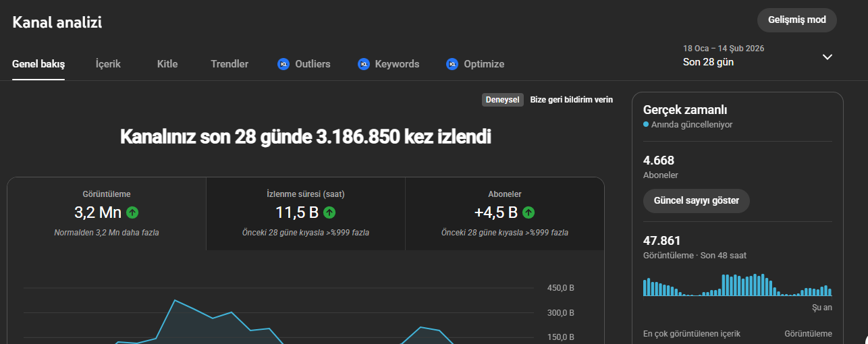This screenshot has height=344, width=868.
Task: Open the Genel bakış tab
Action: point(38,64)
